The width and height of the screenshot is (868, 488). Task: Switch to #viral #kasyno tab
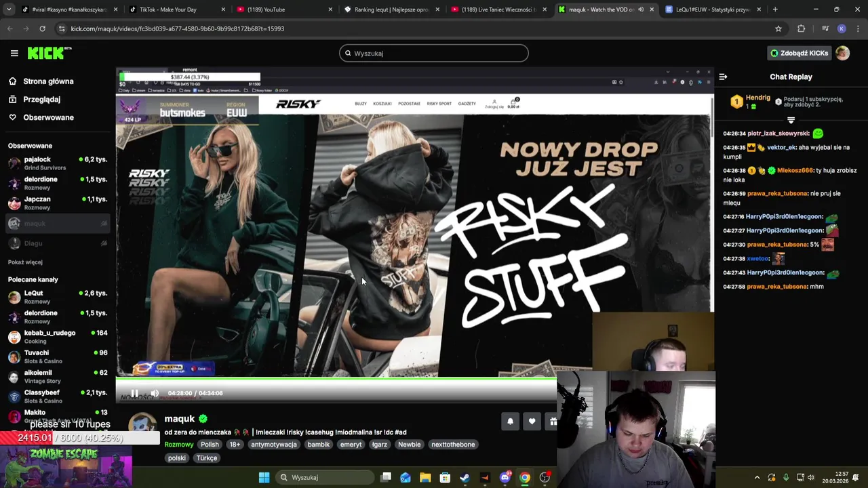[x=69, y=9]
